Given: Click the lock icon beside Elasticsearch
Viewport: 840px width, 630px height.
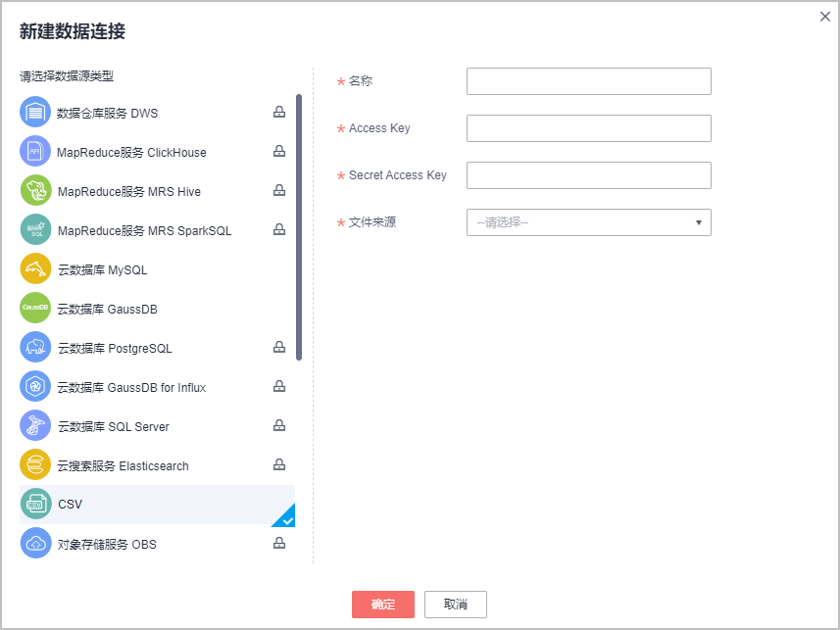Looking at the screenshot, I should (279, 464).
